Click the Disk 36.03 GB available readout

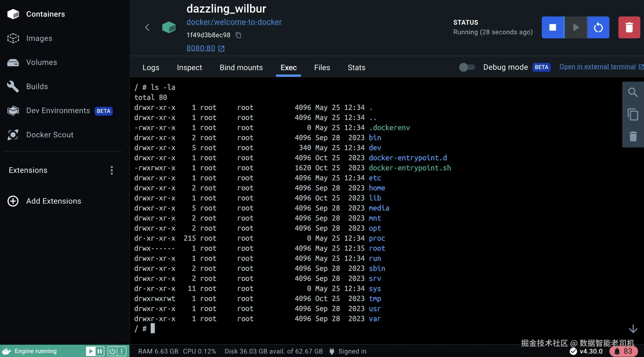pos(274,351)
